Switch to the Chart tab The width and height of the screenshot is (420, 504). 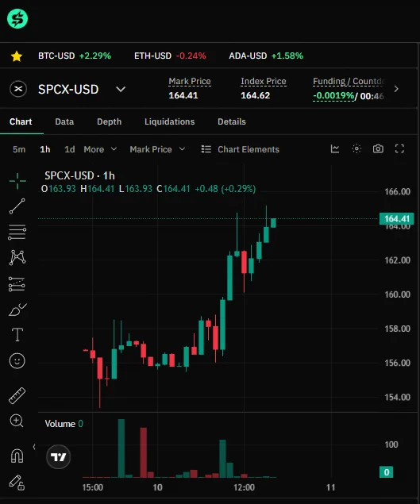[21, 121]
